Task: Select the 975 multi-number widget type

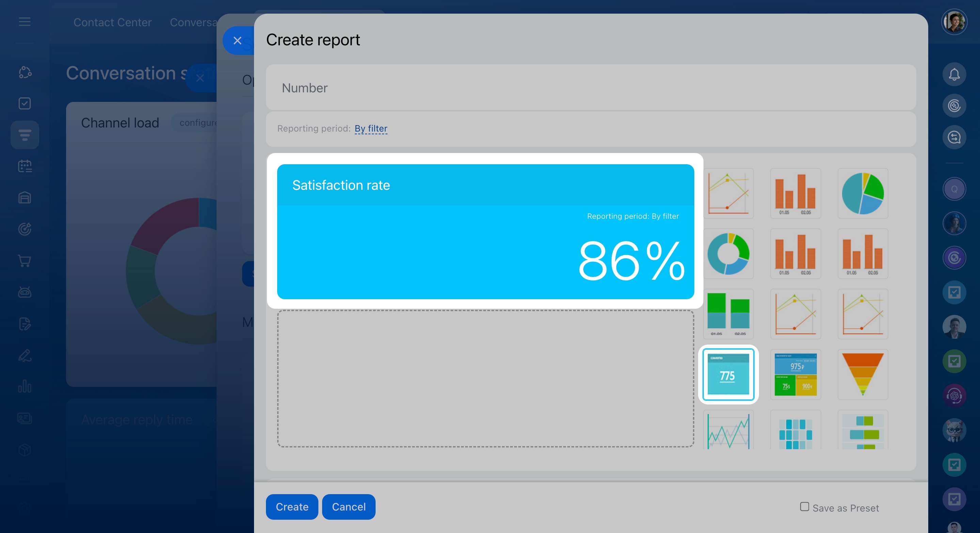Action: tap(795, 374)
